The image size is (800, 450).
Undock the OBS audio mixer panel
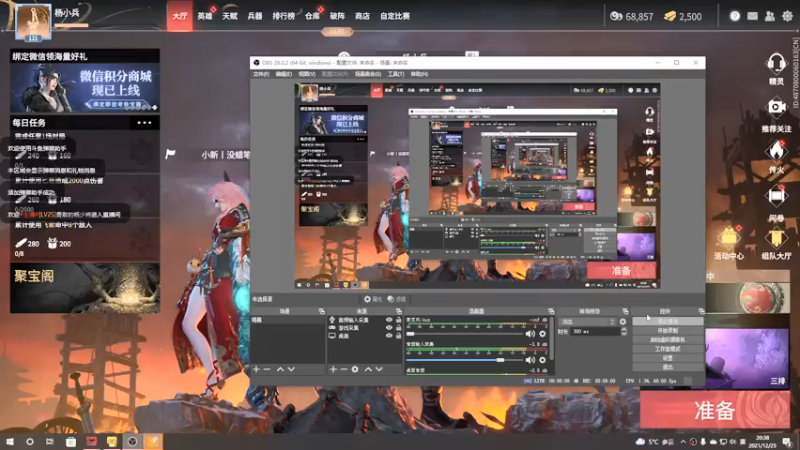point(551,311)
